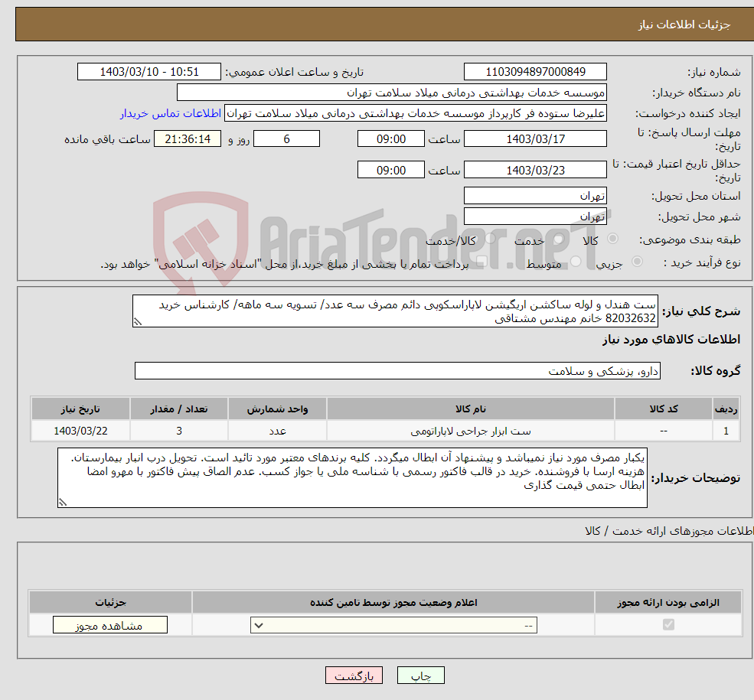Click the buyer organization name field
Screen dimensions: 754x700
(x=392, y=93)
